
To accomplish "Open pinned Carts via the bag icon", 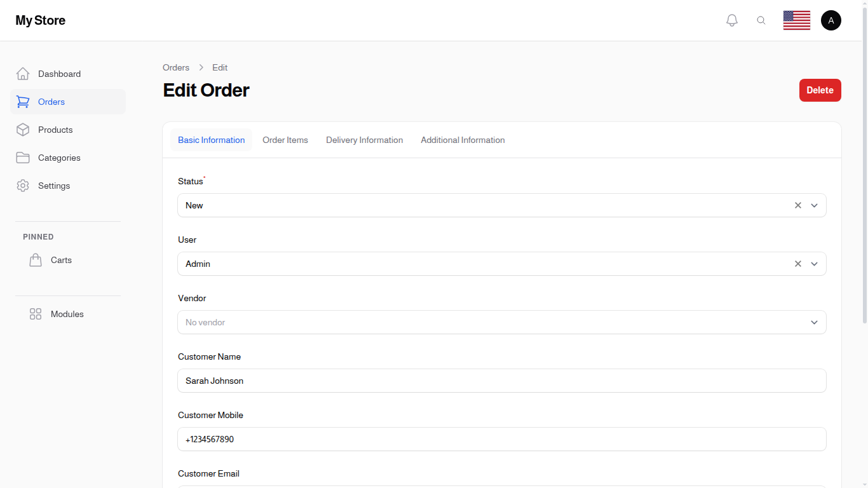I will coord(36,259).
